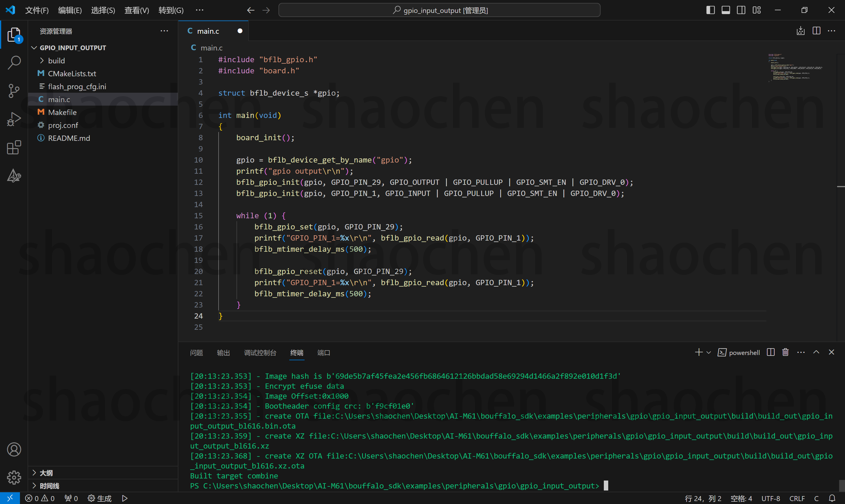
Task: Toggle primary side bar visibility
Action: (710, 10)
